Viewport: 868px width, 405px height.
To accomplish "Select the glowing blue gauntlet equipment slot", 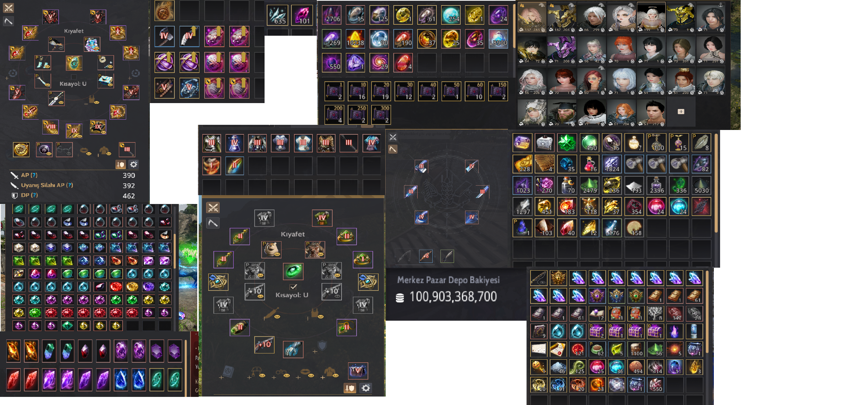I will pyautogui.click(x=293, y=349).
